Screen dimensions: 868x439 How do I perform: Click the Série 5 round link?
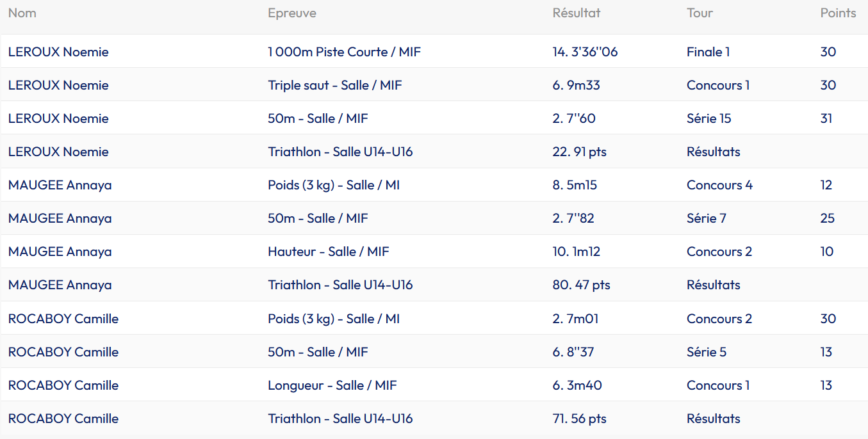(706, 352)
